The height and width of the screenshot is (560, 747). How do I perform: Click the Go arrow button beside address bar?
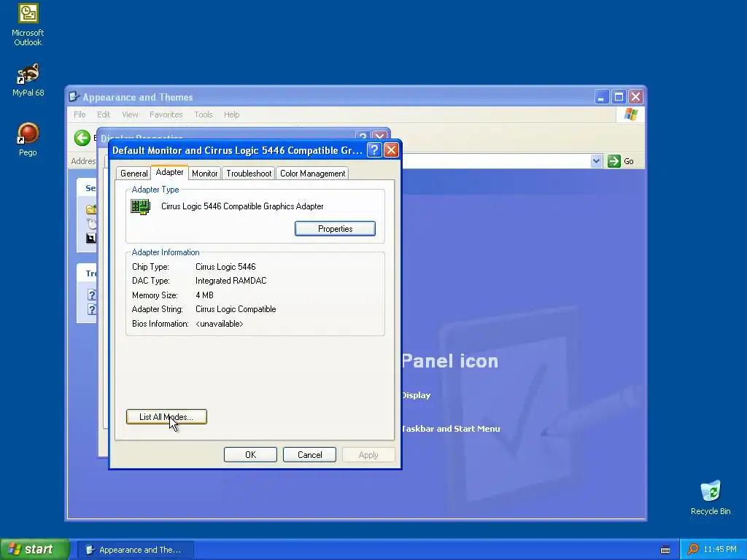click(x=614, y=161)
